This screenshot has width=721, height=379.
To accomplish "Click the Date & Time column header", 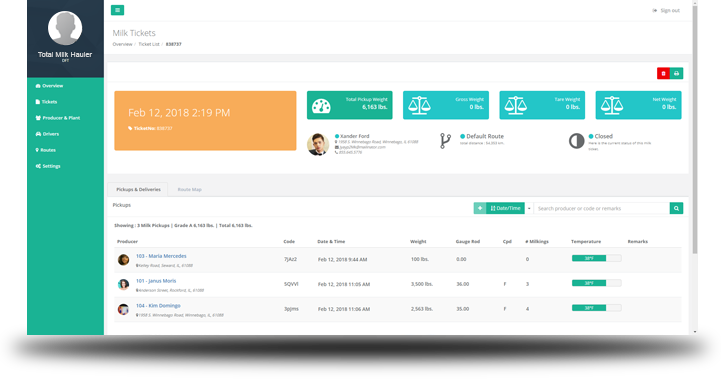I will (331, 241).
